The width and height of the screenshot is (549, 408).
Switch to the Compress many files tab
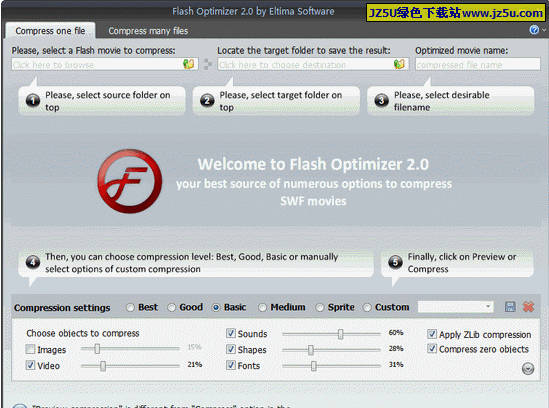tap(148, 31)
